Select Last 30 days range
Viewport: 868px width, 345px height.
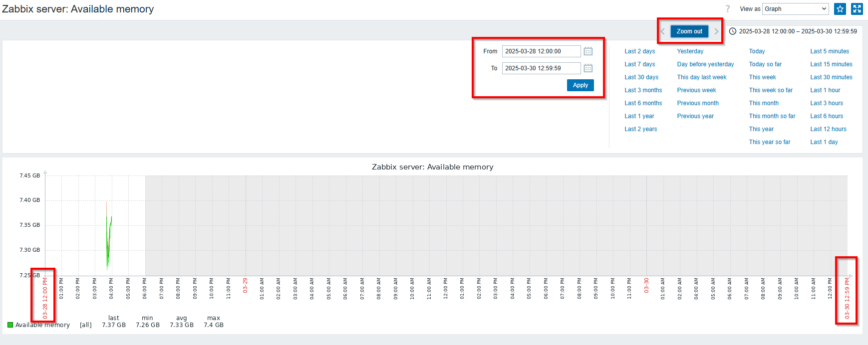641,77
